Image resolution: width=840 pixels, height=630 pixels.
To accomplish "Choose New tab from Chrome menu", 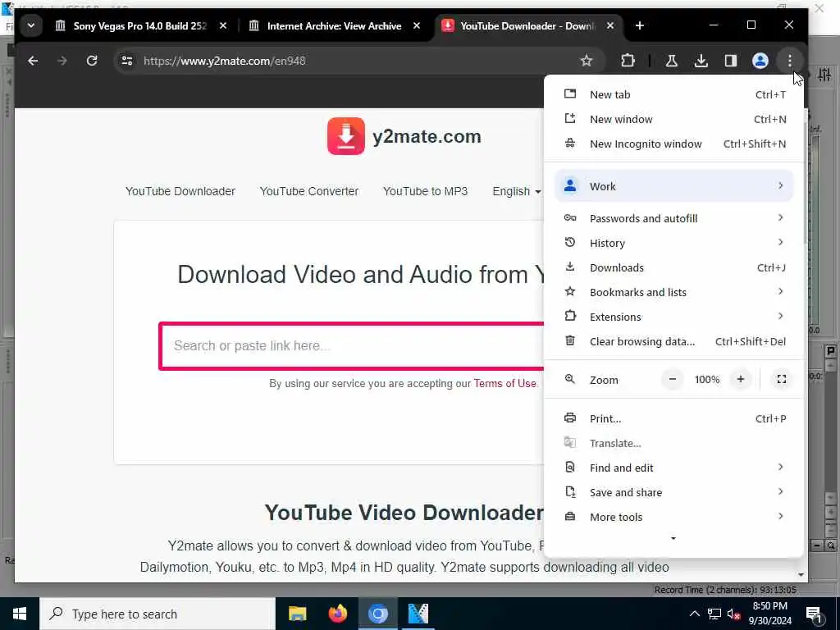I will click(x=674, y=94).
